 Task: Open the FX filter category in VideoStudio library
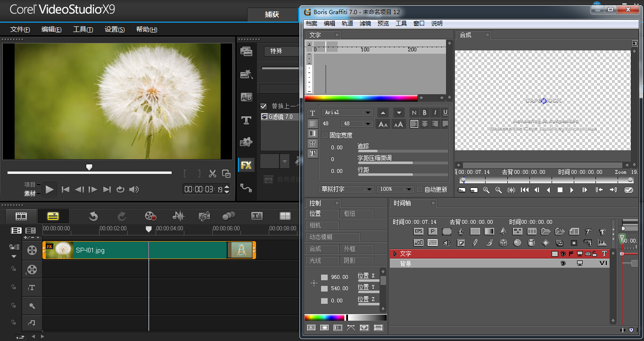coord(246,165)
